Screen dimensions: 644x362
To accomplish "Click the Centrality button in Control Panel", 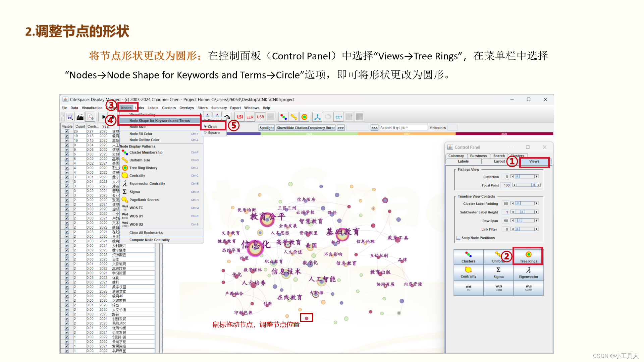I will tap(468, 273).
